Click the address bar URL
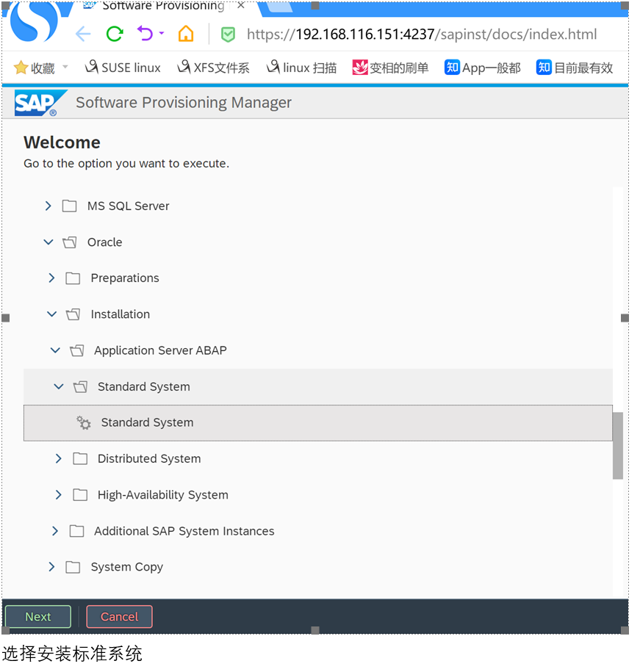 (x=421, y=35)
